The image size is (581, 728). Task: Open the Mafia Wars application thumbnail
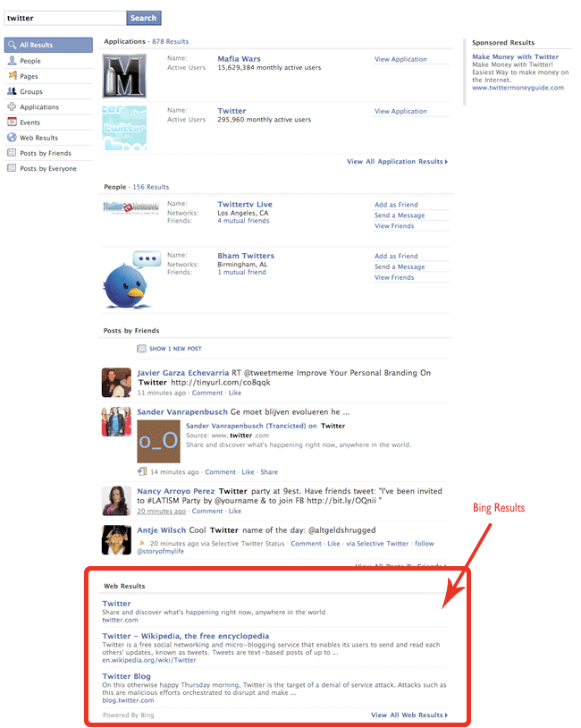(124, 76)
